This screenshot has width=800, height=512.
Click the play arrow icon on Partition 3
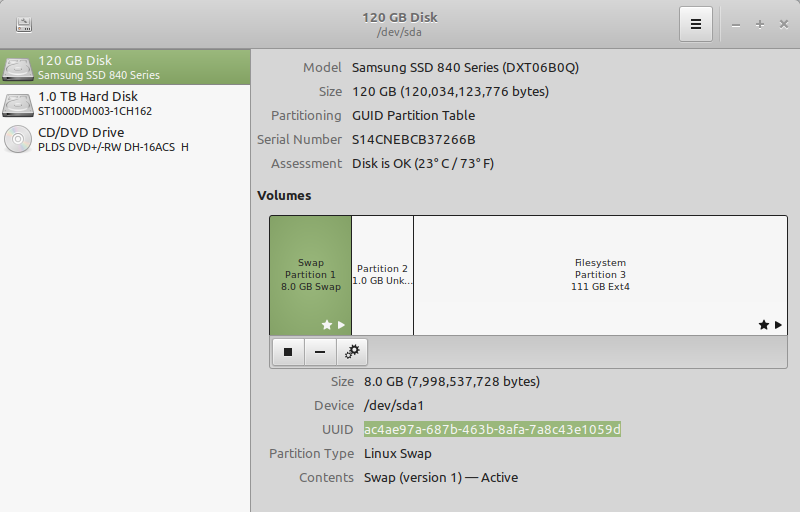click(x=778, y=325)
